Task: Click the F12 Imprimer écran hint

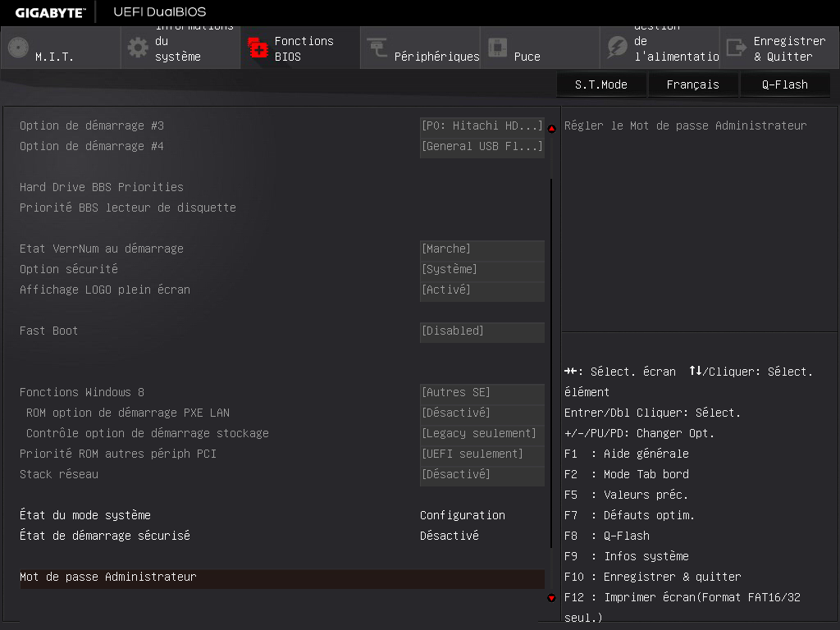Action: pos(682,608)
